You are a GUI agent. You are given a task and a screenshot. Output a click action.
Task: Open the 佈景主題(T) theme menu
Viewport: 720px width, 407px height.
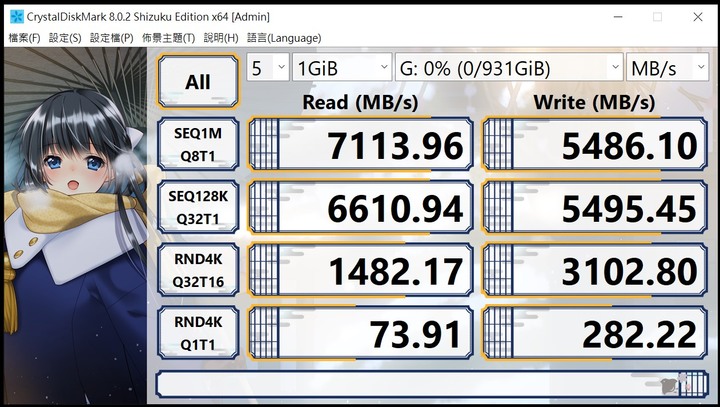(169, 38)
